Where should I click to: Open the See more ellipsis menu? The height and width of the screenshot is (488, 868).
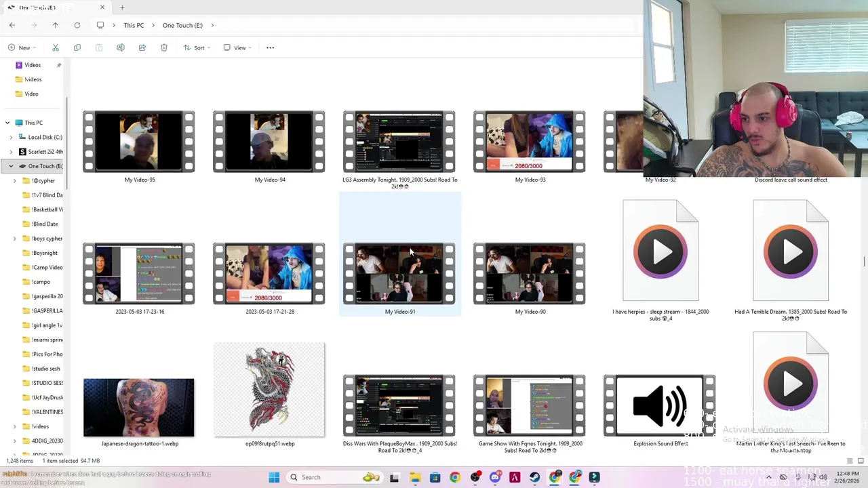(271, 47)
